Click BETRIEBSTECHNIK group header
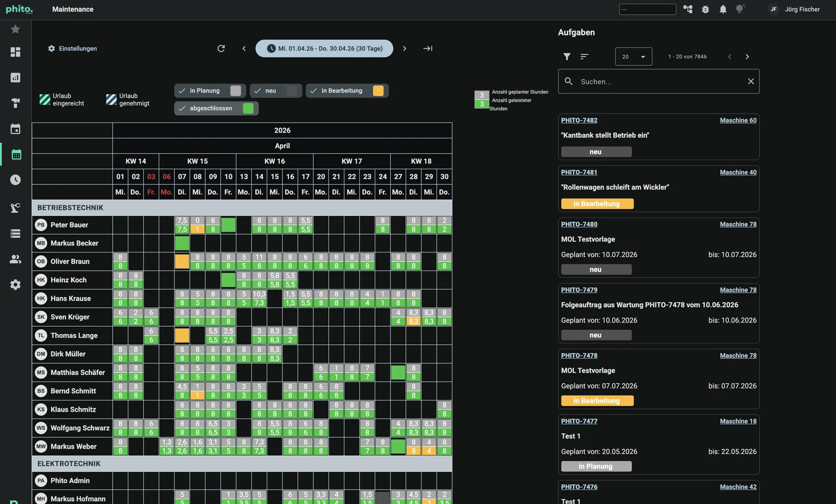Screen dimensions: 836x504 (242, 207)
